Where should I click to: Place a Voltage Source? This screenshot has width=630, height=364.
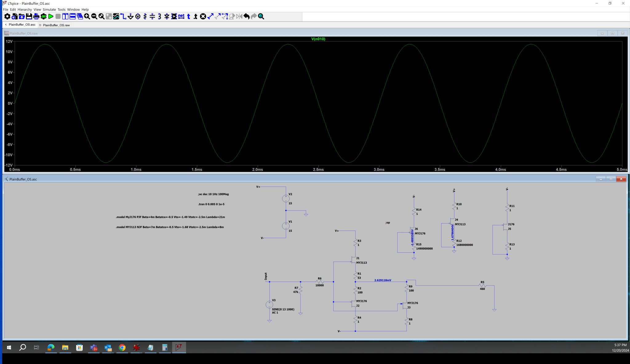tap(138, 17)
